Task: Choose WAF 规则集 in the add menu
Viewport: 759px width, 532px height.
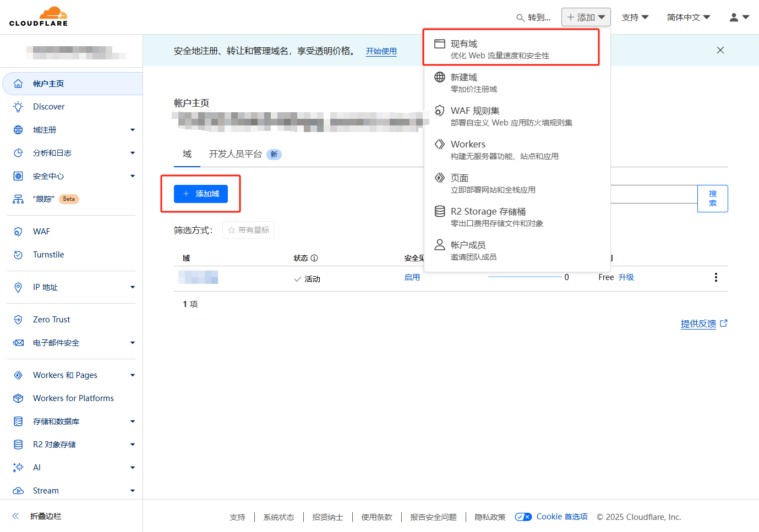Action: point(517,116)
